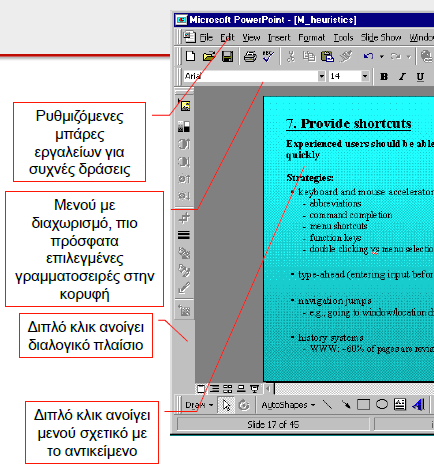Click the Format Picture icon
This screenshot has width=434, height=475.
(x=184, y=270)
